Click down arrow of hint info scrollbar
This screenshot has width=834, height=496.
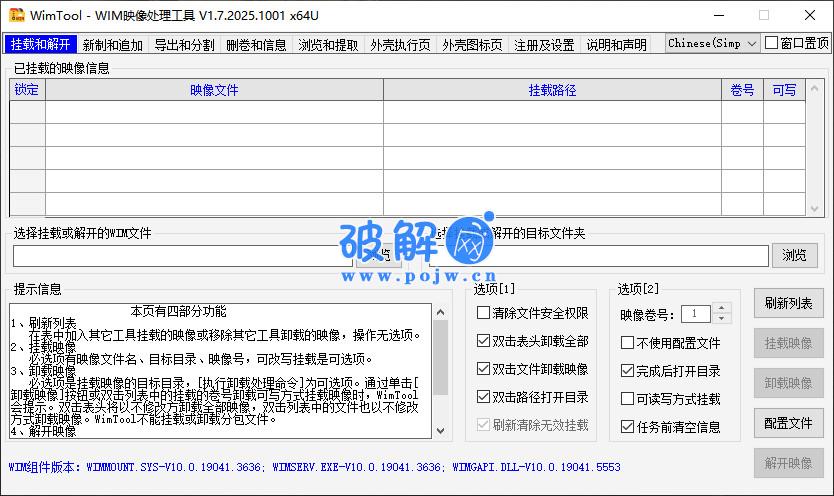440,431
